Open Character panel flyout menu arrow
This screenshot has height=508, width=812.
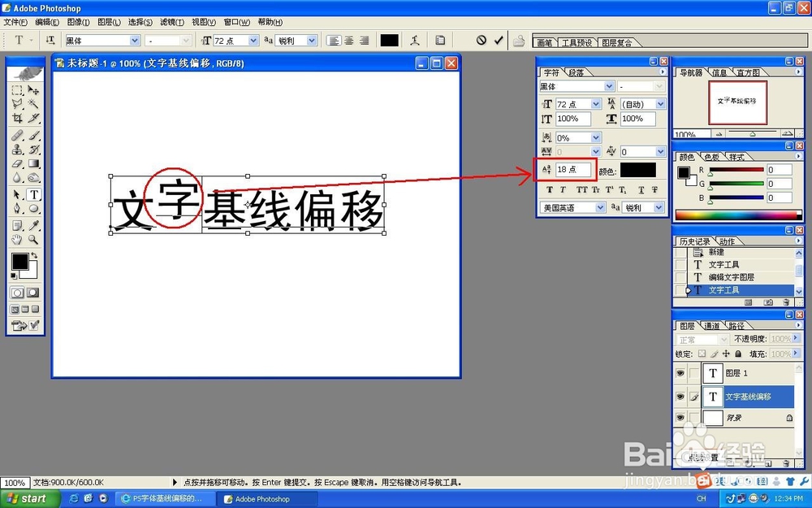pyautogui.click(x=663, y=72)
